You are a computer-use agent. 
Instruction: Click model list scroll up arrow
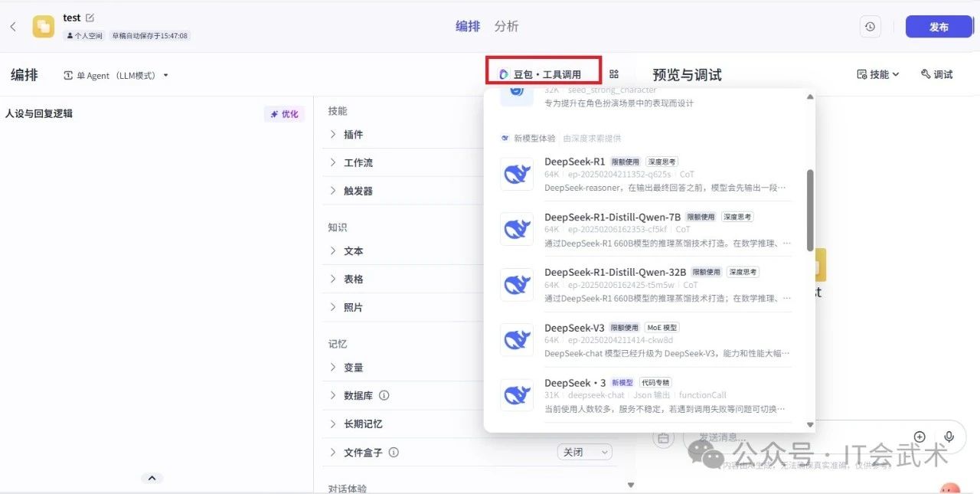tap(810, 96)
